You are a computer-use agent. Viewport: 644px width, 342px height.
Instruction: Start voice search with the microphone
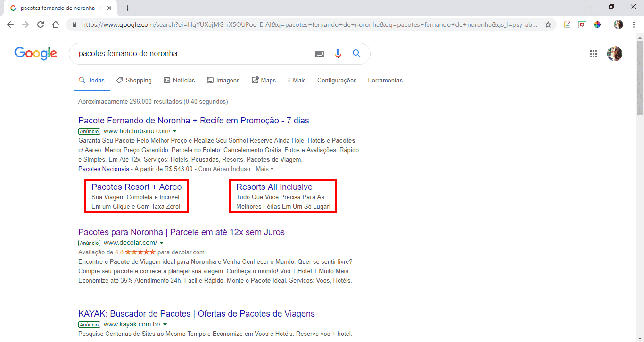tap(338, 54)
